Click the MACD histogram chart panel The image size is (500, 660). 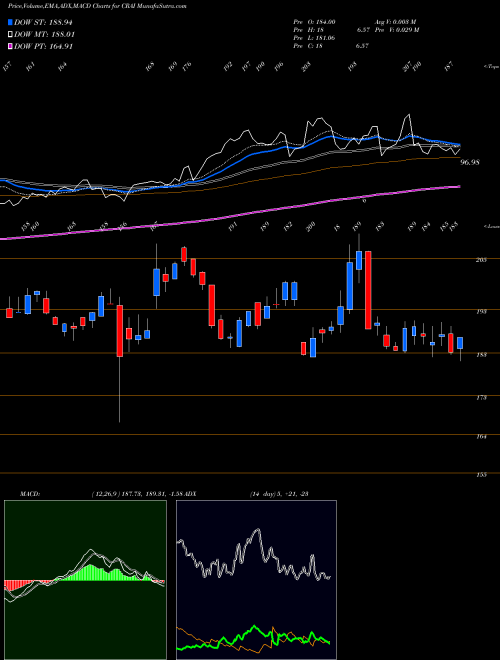tap(85, 580)
